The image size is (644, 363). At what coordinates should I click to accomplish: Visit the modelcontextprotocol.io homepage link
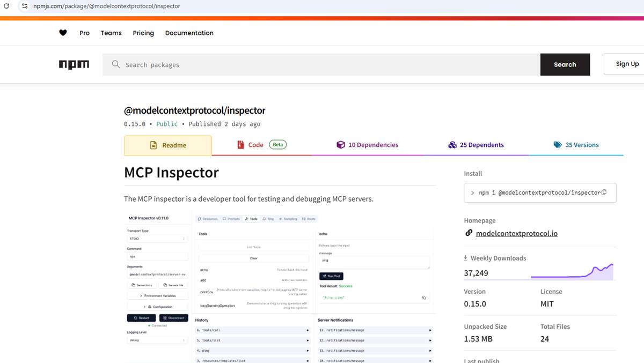pyautogui.click(x=517, y=233)
